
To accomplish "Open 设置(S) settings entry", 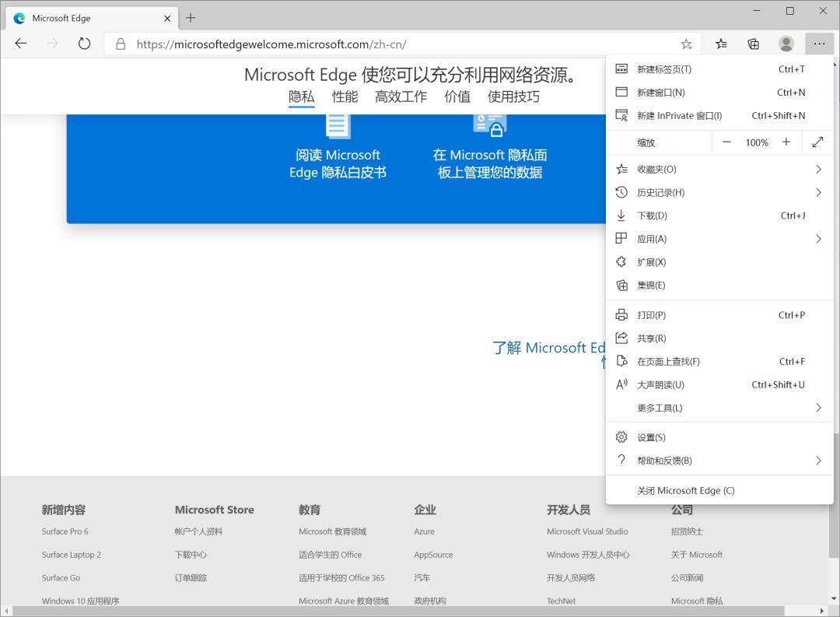I will tap(719, 437).
